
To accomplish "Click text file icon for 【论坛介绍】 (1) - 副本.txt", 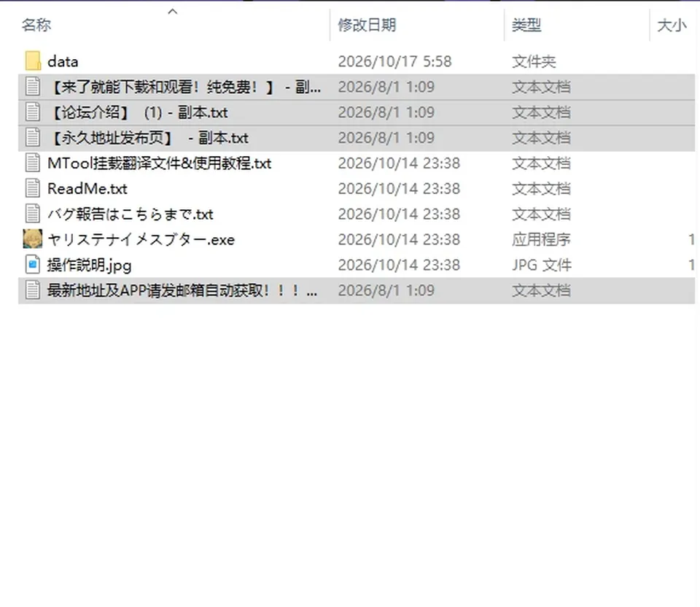I will [x=33, y=112].
